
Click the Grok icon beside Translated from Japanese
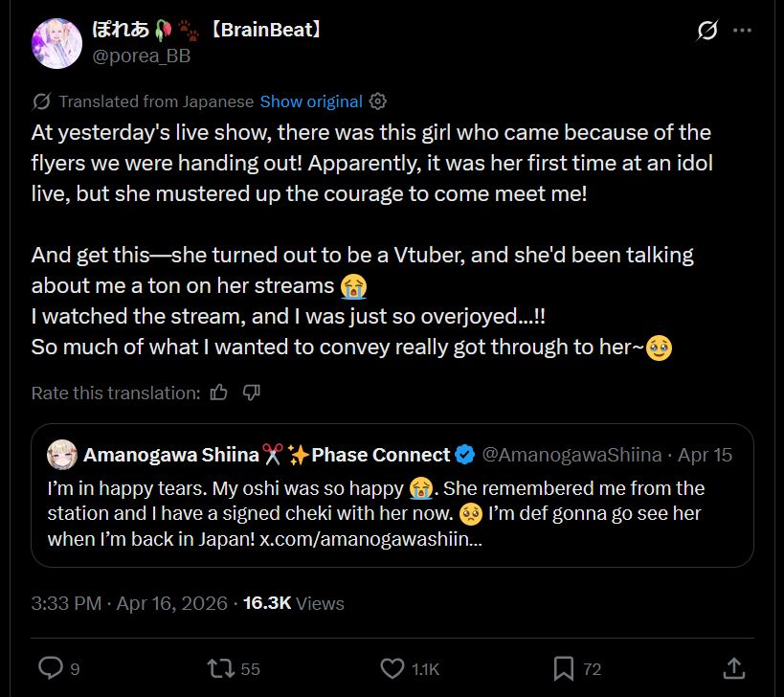(41, 101)
